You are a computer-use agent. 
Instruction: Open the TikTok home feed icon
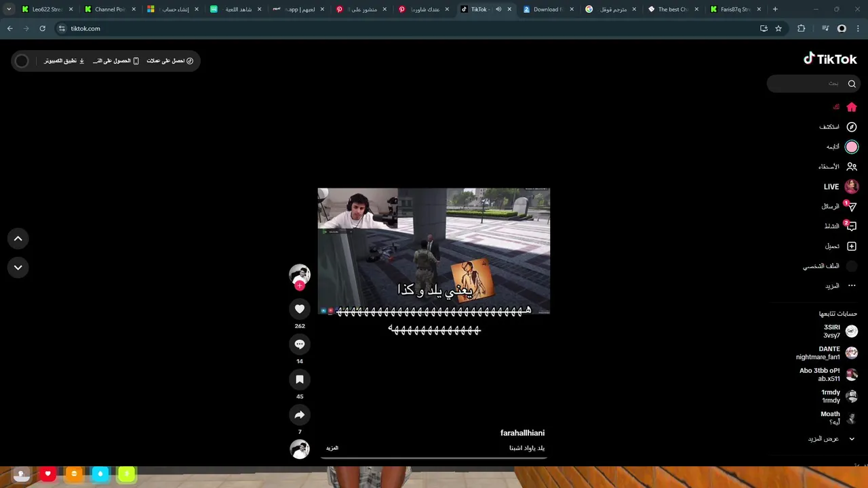[852, 107]
